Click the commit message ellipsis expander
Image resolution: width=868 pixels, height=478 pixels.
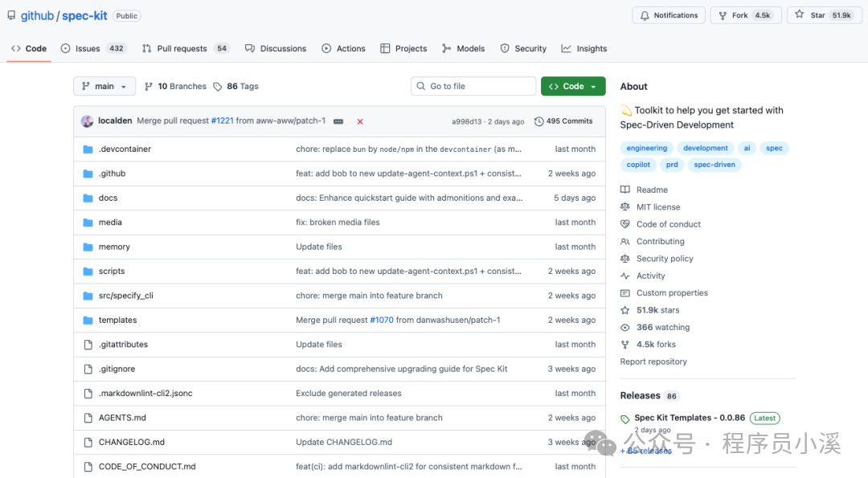338,122
